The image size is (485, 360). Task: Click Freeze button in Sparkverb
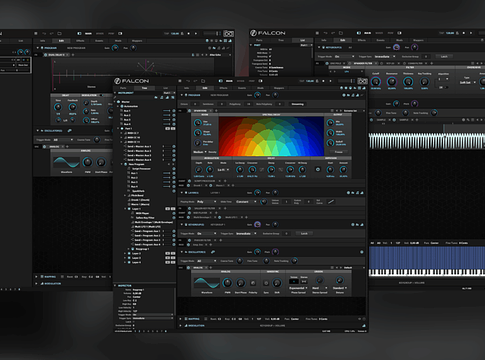338,152
